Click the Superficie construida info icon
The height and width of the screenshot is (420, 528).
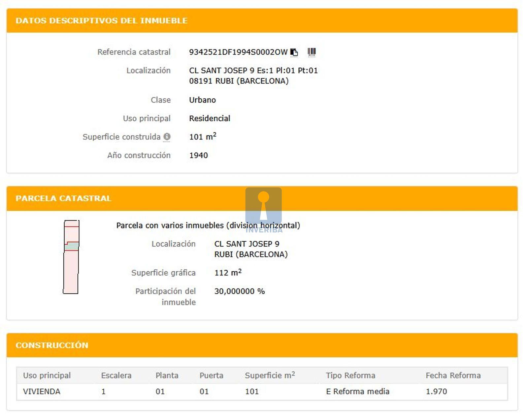click(x=167, y=136)
